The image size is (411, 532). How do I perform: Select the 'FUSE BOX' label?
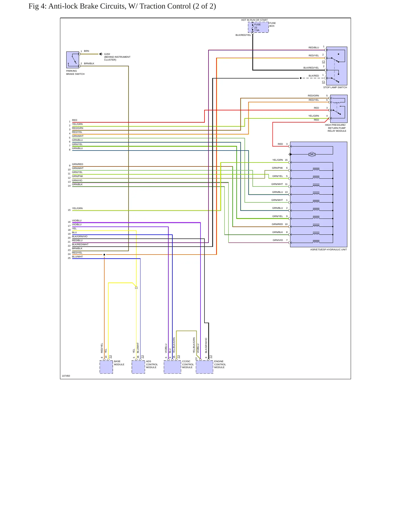272,24
